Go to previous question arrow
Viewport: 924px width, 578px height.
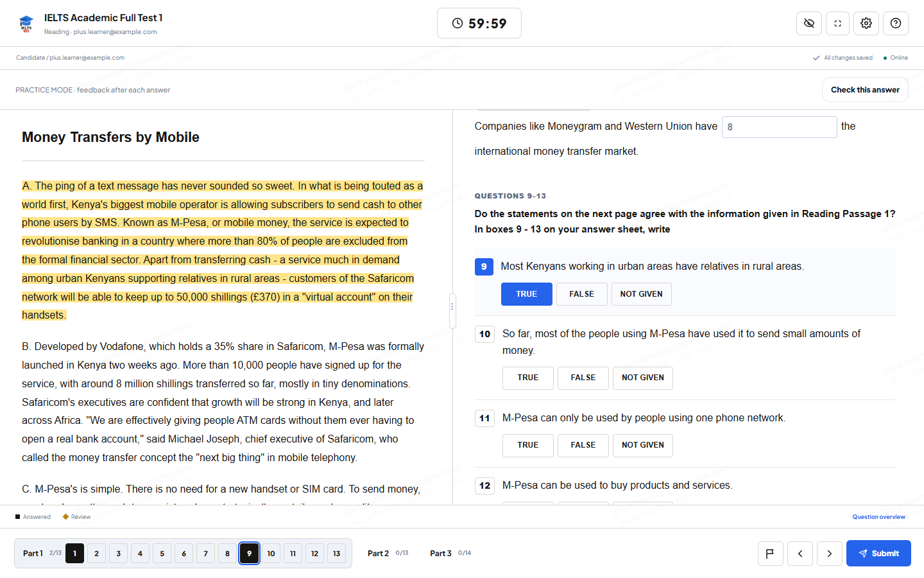coord(800,554)
